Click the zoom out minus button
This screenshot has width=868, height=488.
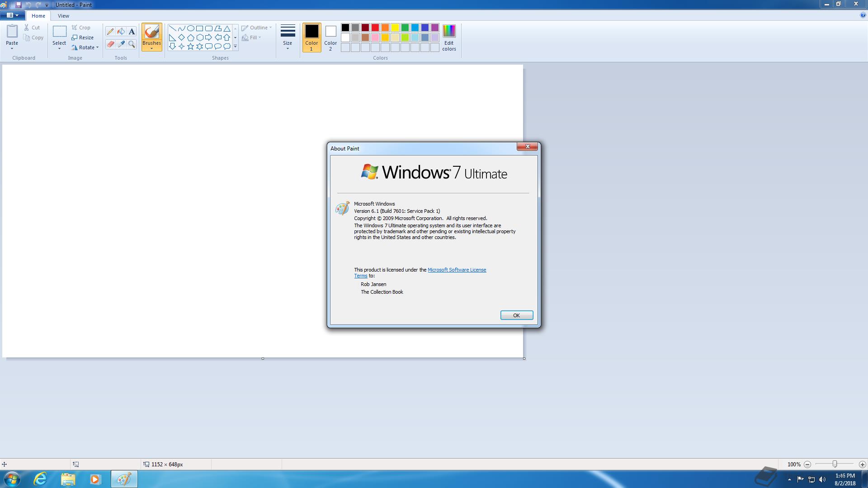point(807,464)
